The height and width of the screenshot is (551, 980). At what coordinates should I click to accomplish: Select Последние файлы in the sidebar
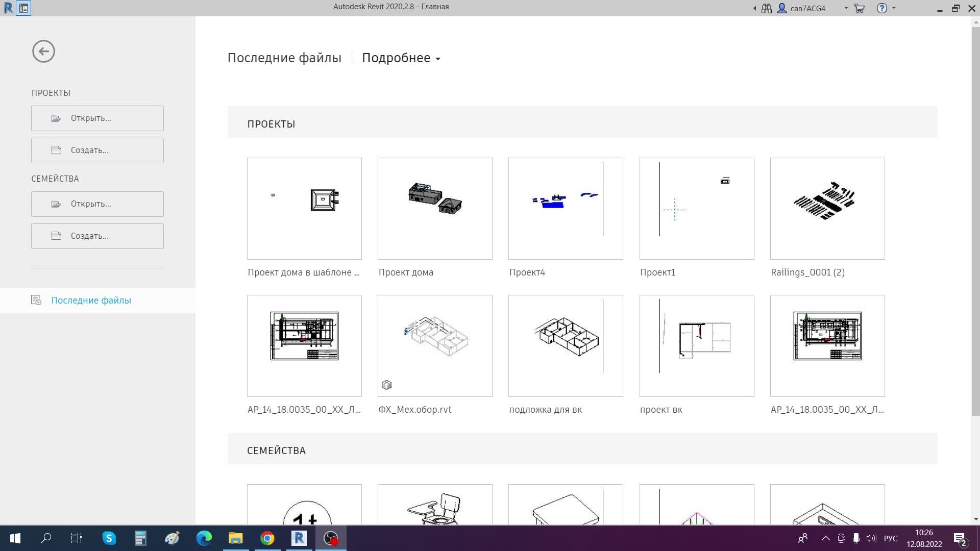[x=97, y=300]
